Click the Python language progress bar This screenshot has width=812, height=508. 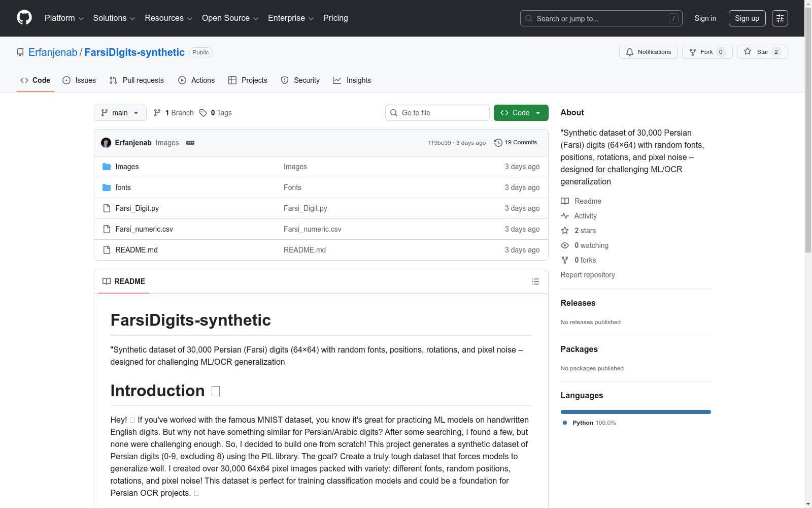(x=635, y=412)
